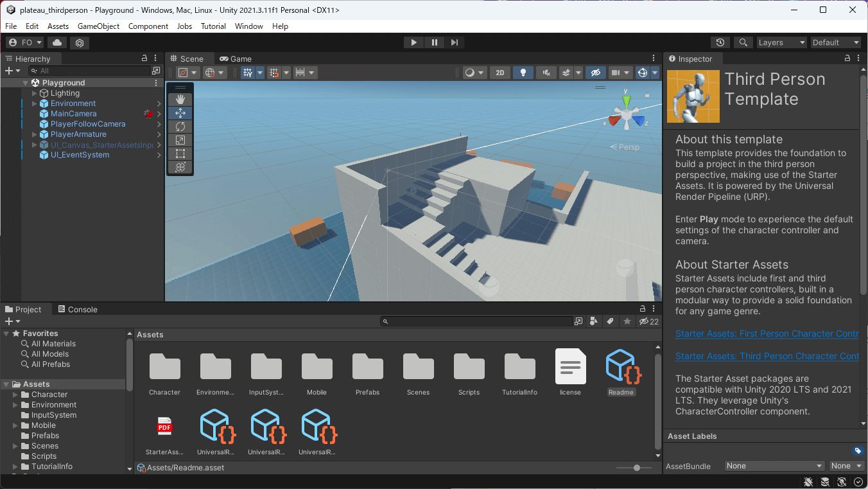This screenshot has height=489, width=868.
Task: Select the Transform tool
Action: (x=180, y=166)
